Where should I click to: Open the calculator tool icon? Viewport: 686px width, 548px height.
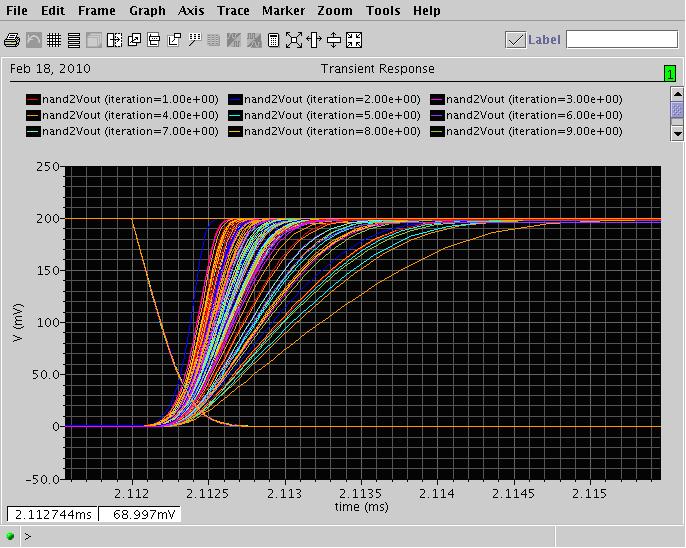coord(273,40)
